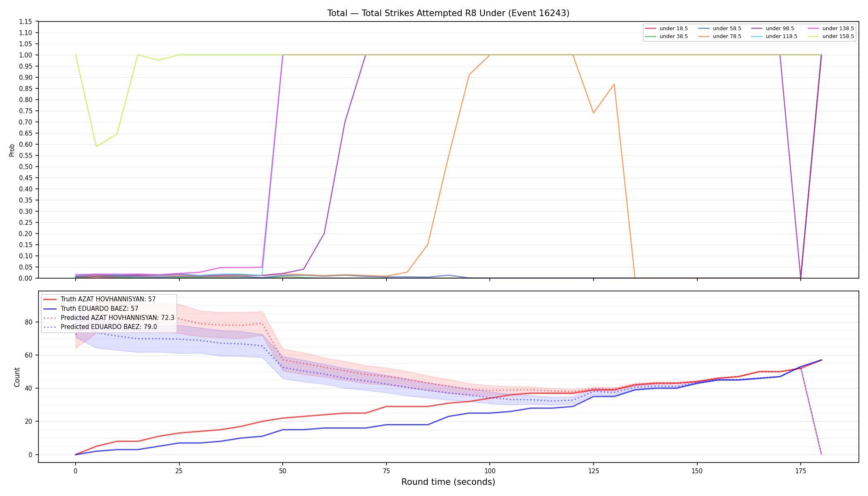Click the 150 tick on round time axis

(697, 470)
